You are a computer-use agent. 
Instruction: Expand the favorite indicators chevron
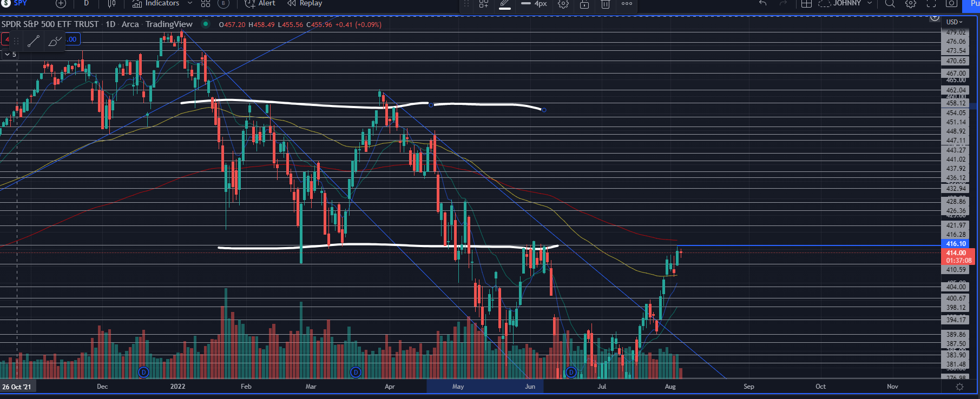pyautogui.click(x=190, y=3)
